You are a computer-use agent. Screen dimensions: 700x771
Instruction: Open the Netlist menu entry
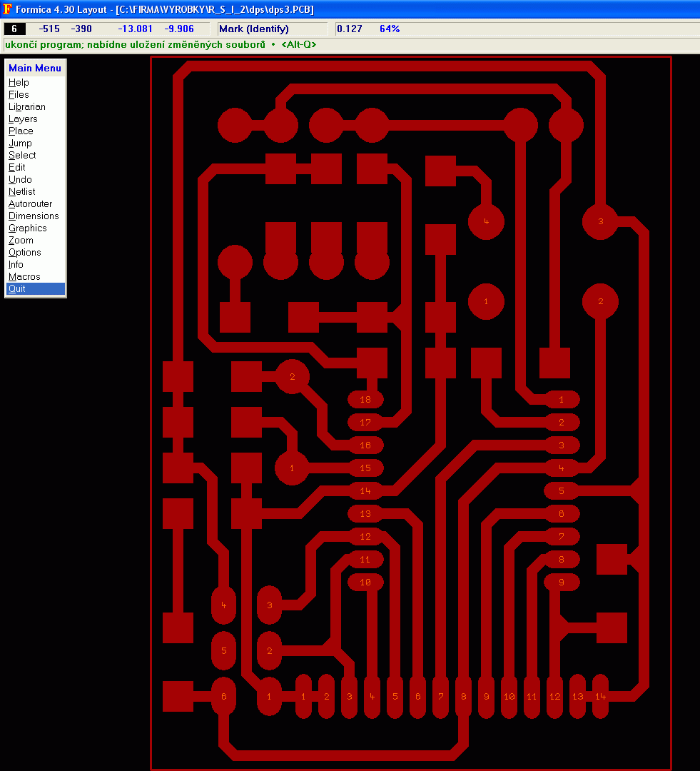coord(21,192)
